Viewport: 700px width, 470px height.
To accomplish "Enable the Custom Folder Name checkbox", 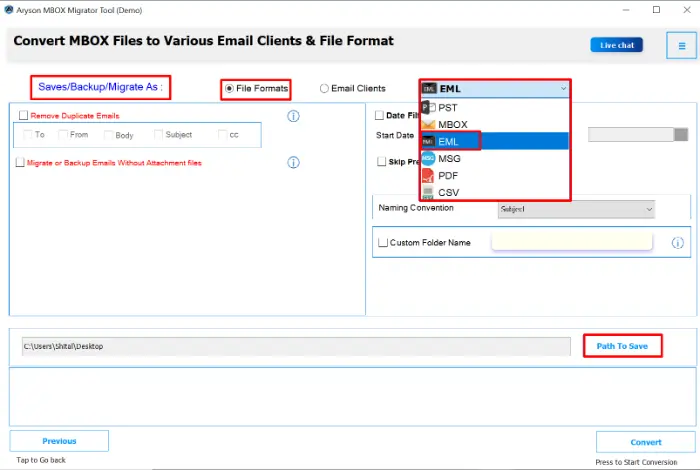I will click(x=383, y=242).
